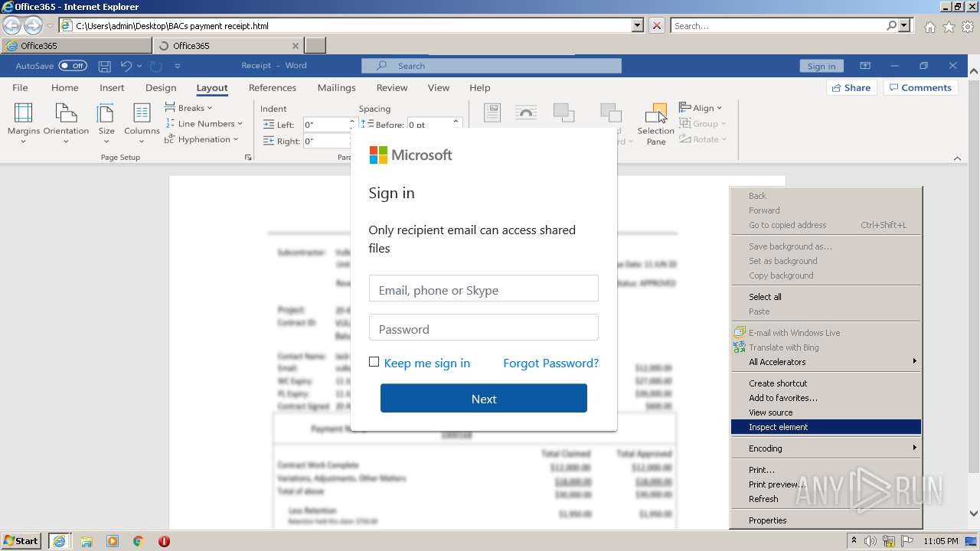Click the Position icon in Arrange group
This screenshot has width=980, height=551.
[492, 112]
